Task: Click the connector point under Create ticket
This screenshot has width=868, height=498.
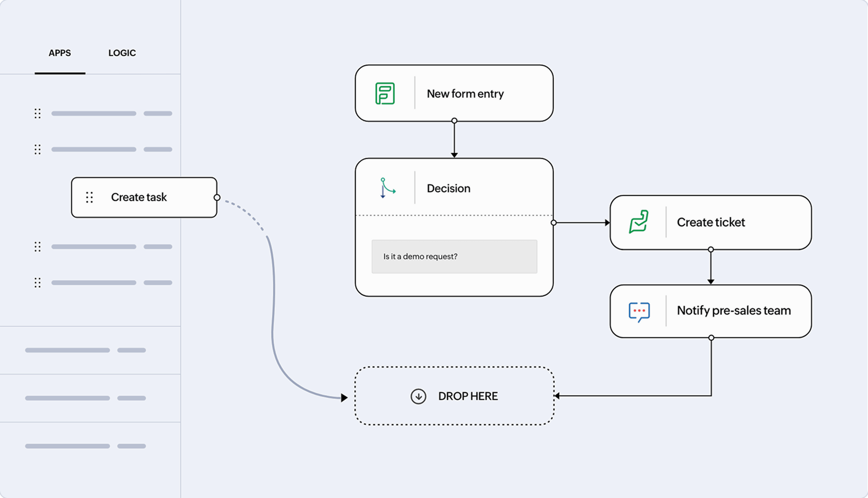Action: [710, 250]
